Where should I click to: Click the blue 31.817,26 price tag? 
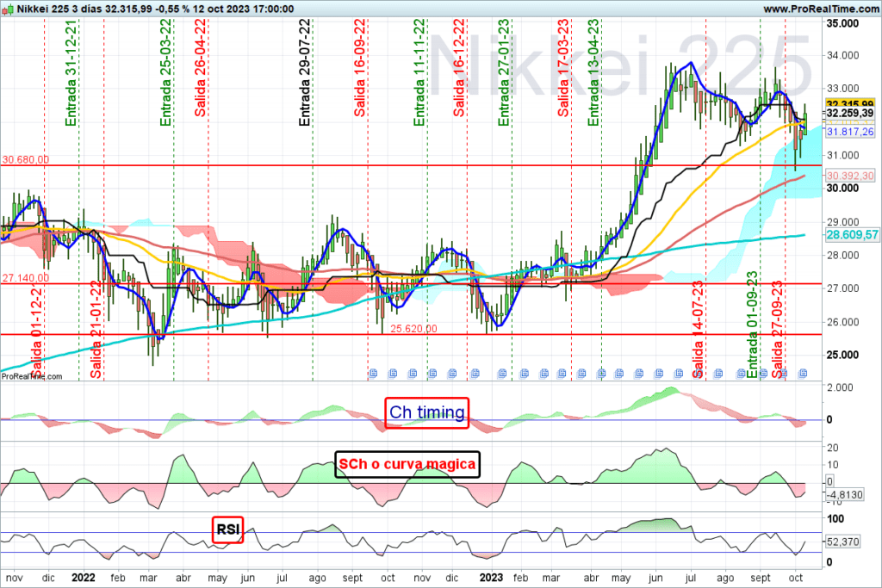point(850,132)
